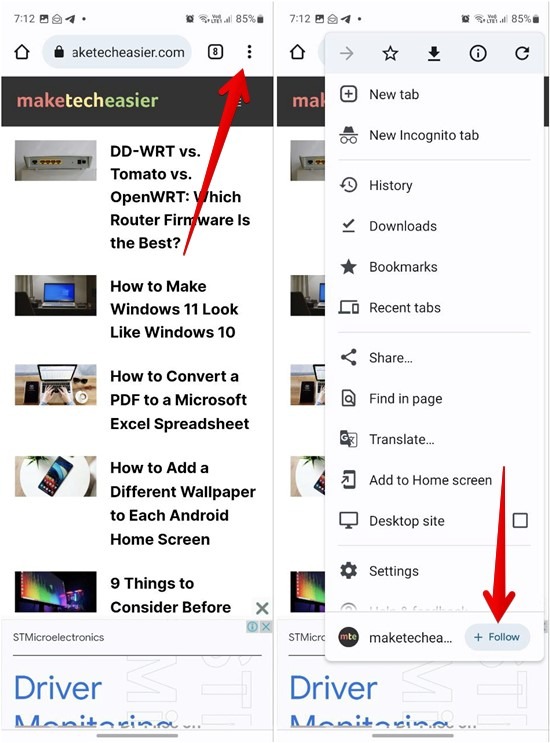Tap the Add to Home screen icon

[349, 480]
